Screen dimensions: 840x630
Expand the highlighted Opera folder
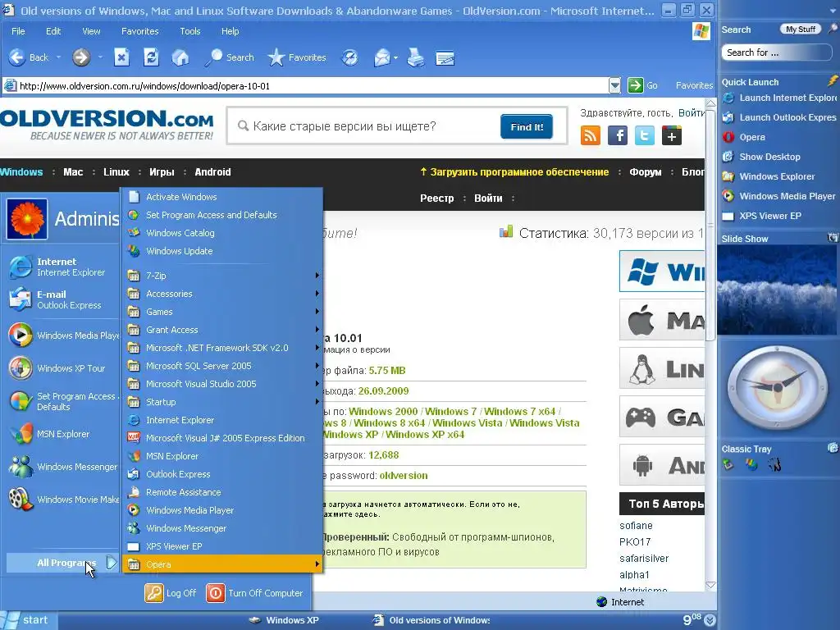click(x=223, y=564)
